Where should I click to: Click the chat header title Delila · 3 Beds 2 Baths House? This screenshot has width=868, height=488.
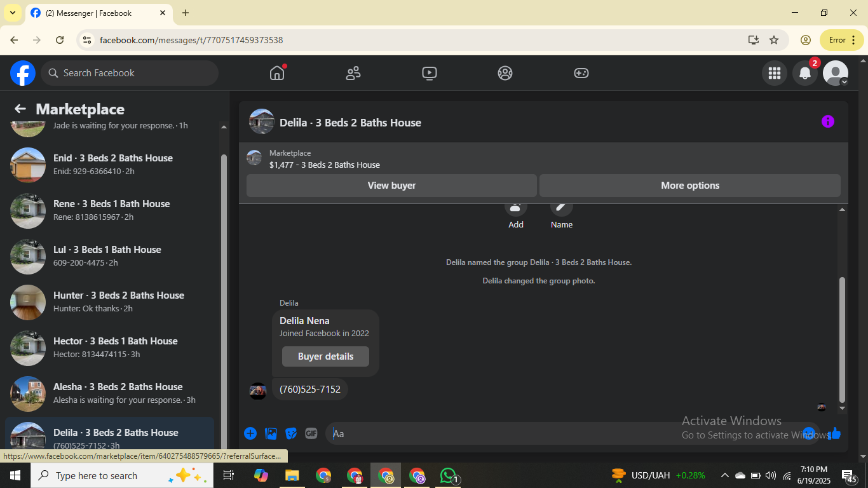click(351, 123)
